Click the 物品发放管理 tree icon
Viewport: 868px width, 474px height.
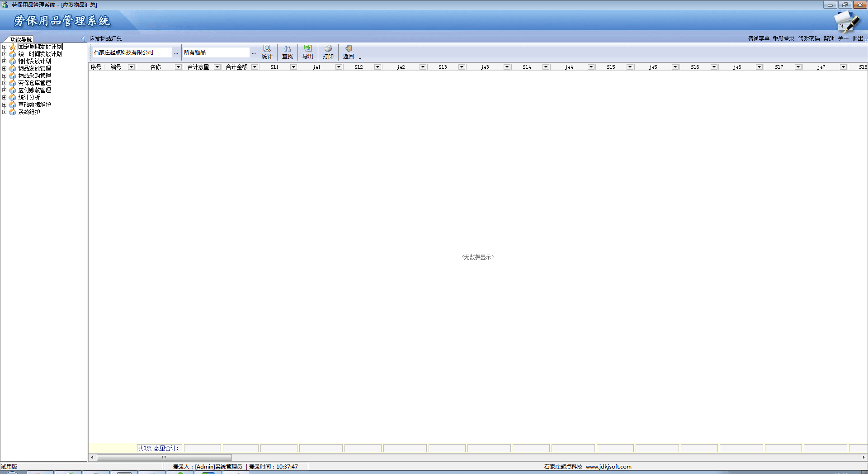point(13,69)
